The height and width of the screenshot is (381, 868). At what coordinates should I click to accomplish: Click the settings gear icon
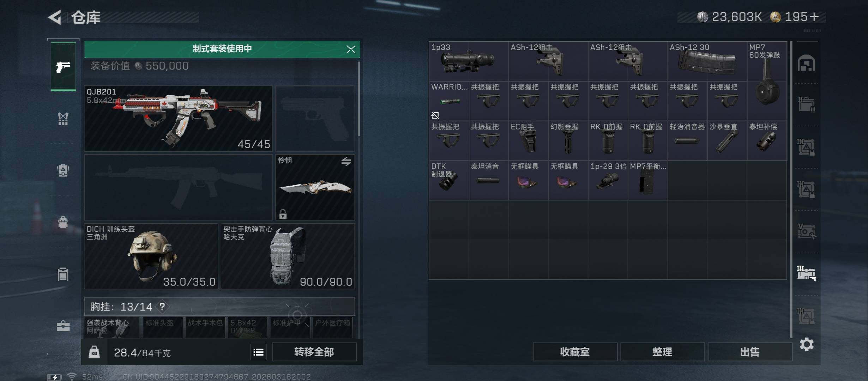coord(807,344)
